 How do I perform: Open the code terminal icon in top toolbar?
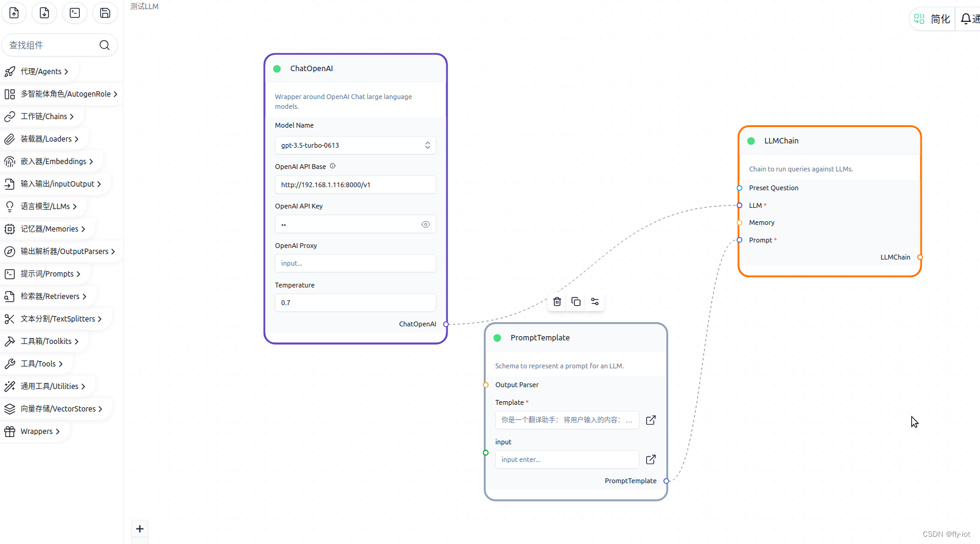pos(75,13)
